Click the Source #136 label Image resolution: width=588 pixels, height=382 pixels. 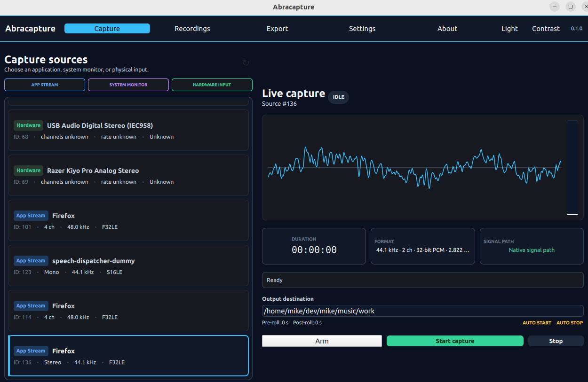pyautogui.click(x=279, y=104)
